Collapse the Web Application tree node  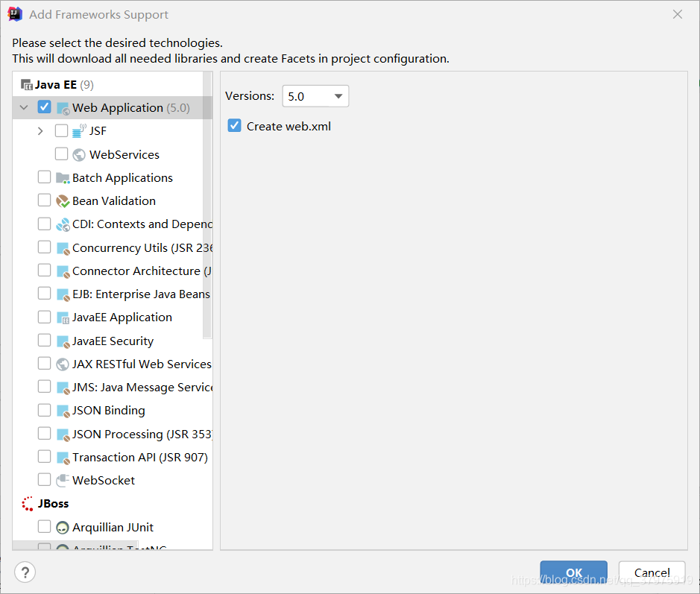click(x=24, y=107)
